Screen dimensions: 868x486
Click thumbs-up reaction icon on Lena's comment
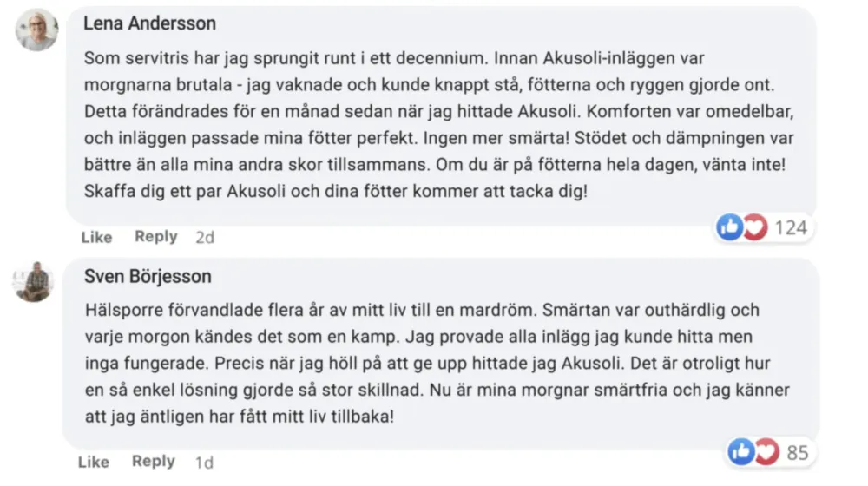tap(730, 227)
